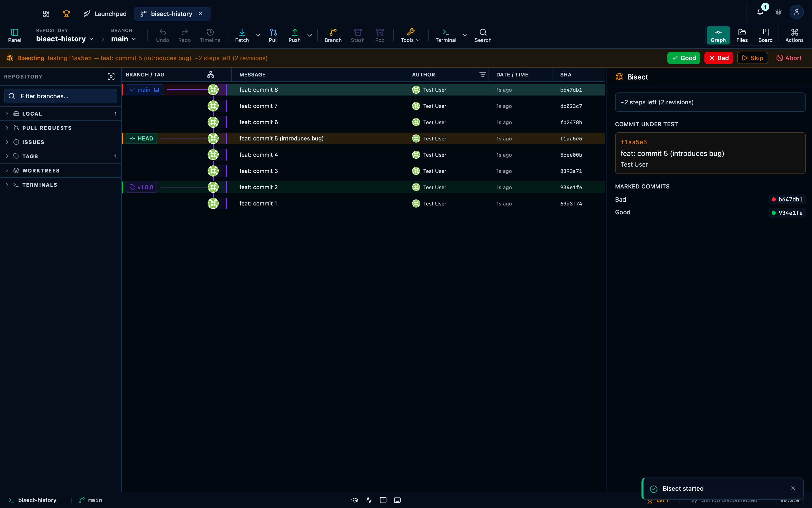Open the Terminal toolbar icon
Image resolution: width=812 pixels, height=508 pixels.
(x=446, y=35)
